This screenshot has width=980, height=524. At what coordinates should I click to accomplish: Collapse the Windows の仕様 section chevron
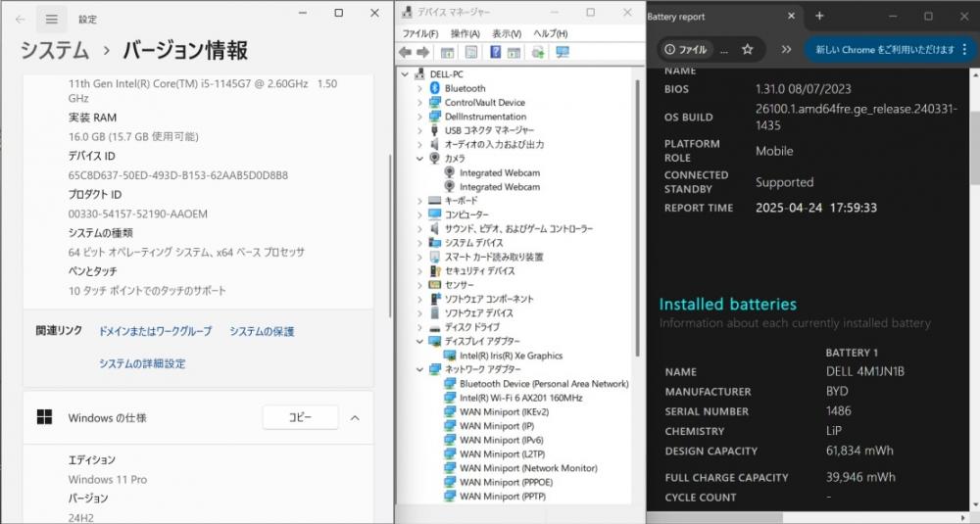(x=355, y=418)
